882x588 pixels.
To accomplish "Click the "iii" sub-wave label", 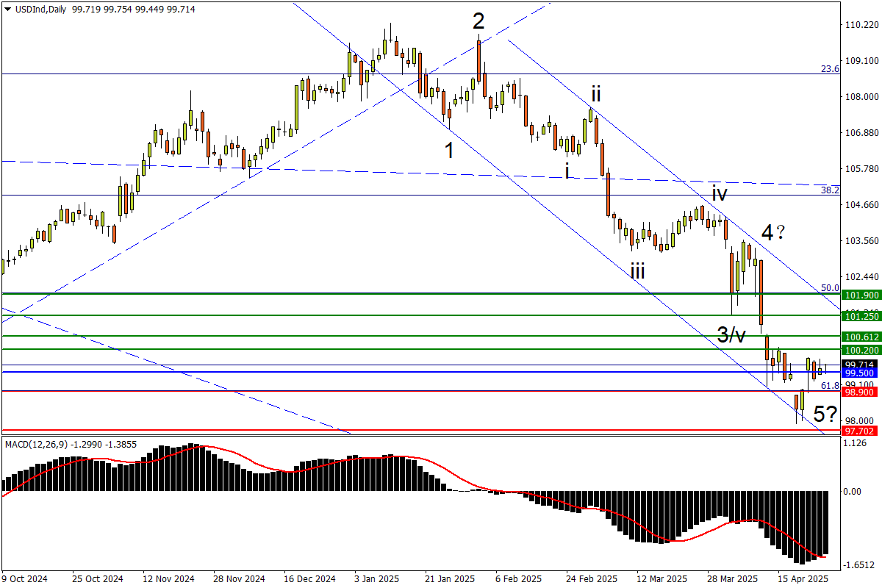I will 637,272.
